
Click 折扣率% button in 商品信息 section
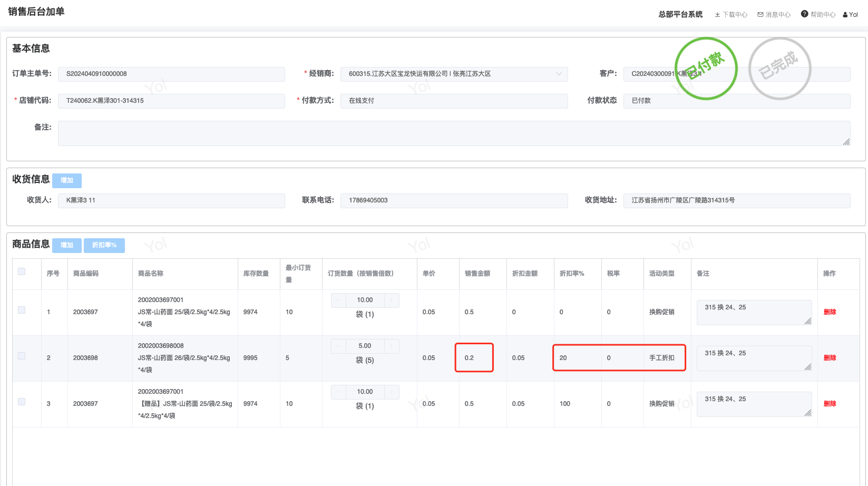[104, 245]
